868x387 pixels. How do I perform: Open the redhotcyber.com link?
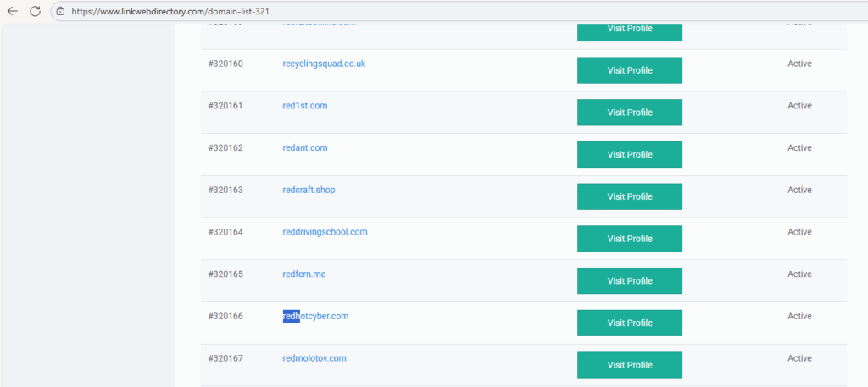point(315,316)
